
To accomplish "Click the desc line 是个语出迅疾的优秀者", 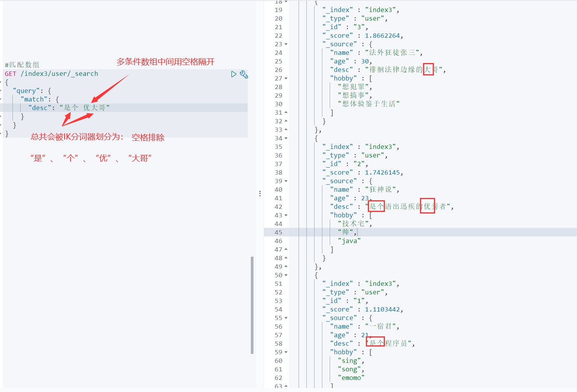I will click(392, 206).
